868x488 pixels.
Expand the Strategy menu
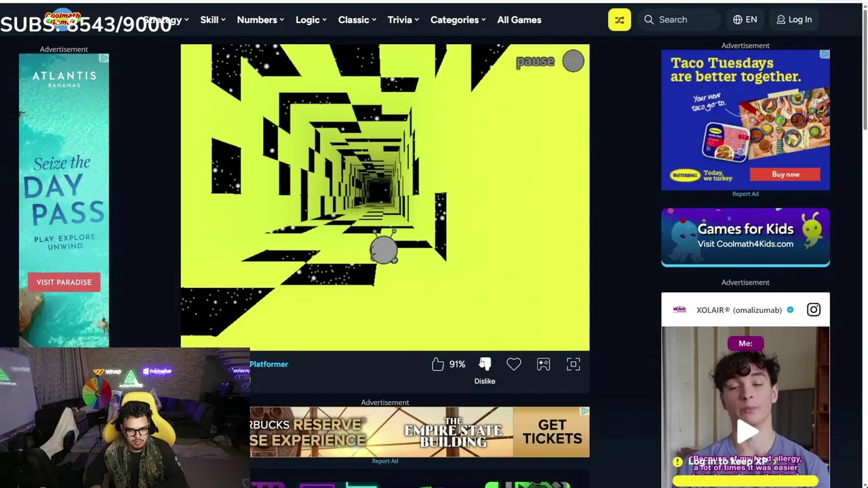click(x=166, y=20)
